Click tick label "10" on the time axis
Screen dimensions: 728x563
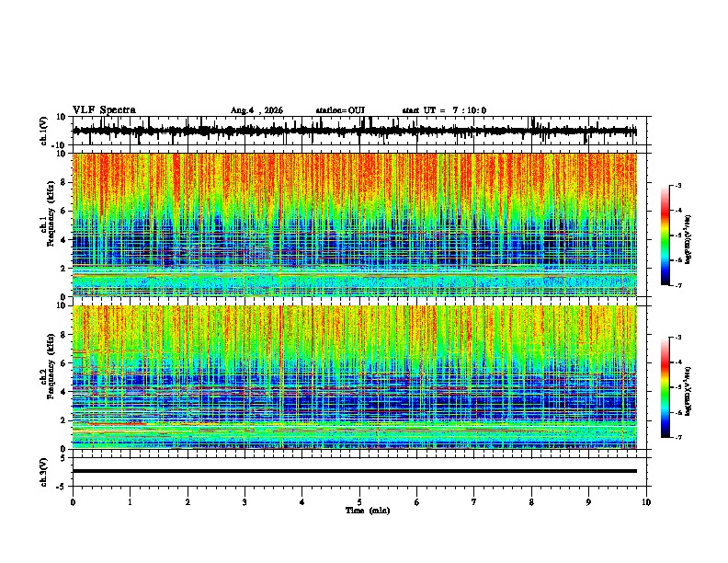click(x=646, y=502)
